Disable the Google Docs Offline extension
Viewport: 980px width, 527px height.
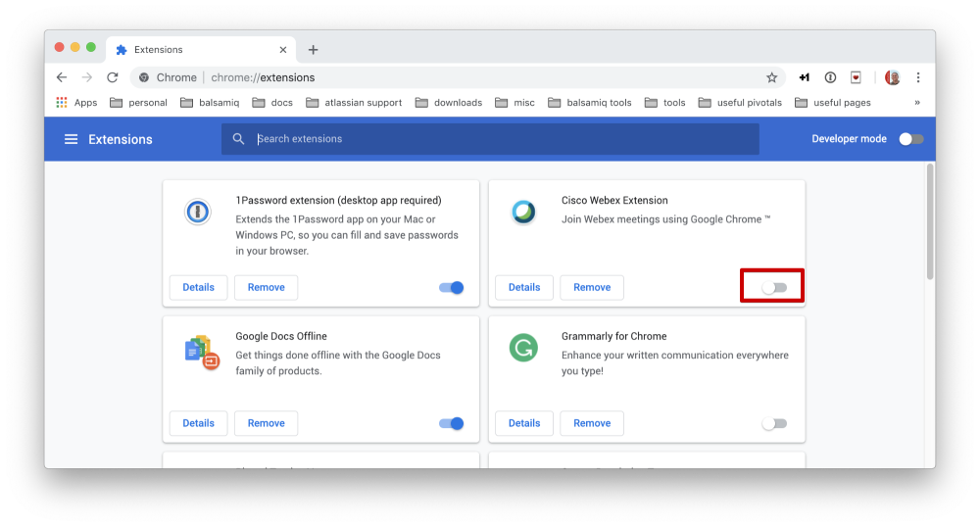pyautogui.click(x=451, y=423)
